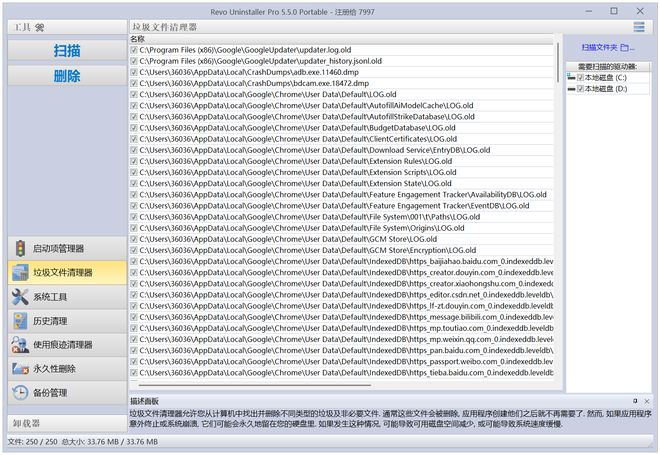The image size is (660, 455).
Task: Toggle 本地磁盘 (C:) drive checkbox
Action: [x=580, y=77]
